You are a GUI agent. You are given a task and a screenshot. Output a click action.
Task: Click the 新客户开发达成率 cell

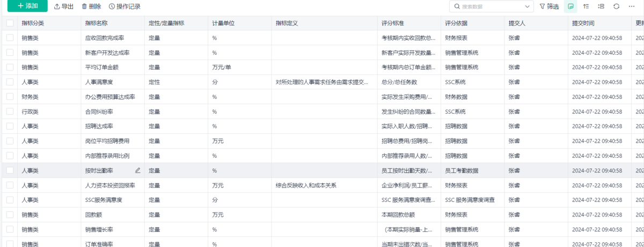[113, 53]
